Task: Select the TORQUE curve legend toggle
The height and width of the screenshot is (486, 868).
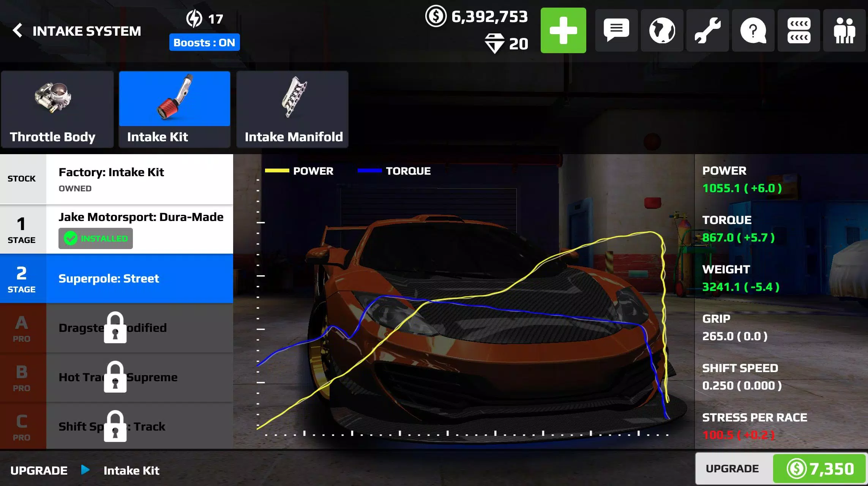Action: (394, 171)
